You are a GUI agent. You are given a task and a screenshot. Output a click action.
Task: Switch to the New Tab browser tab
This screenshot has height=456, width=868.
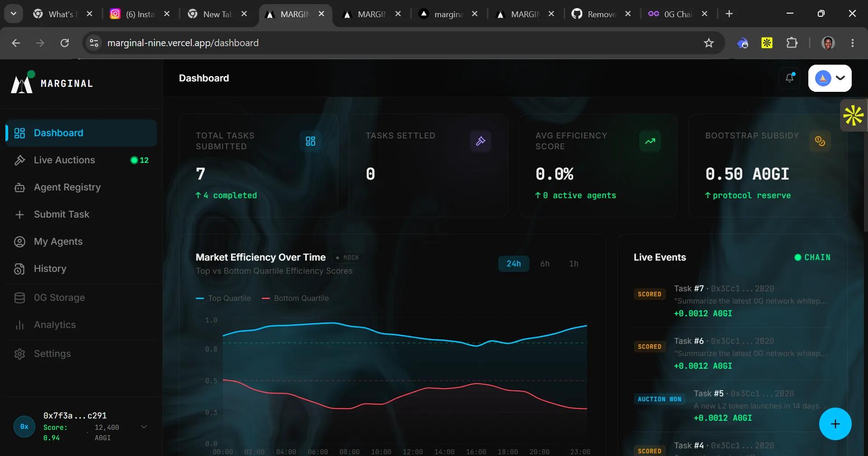pos(218,14)
